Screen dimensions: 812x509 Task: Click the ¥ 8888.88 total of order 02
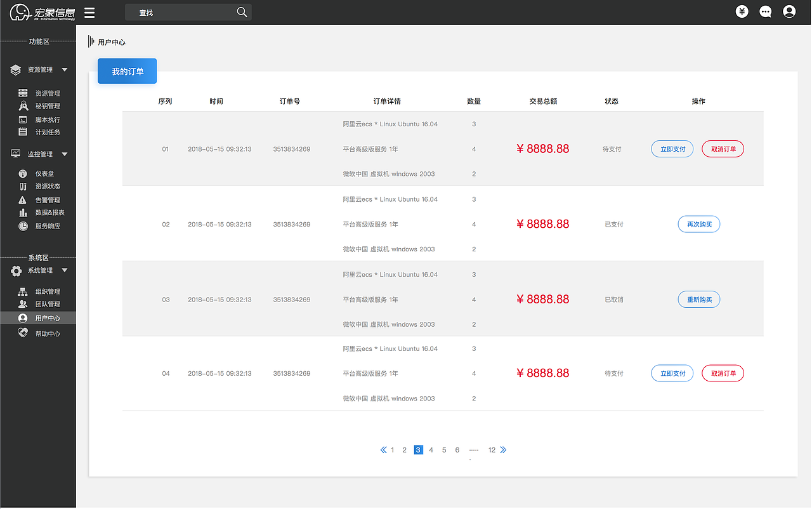pos(543,224)
